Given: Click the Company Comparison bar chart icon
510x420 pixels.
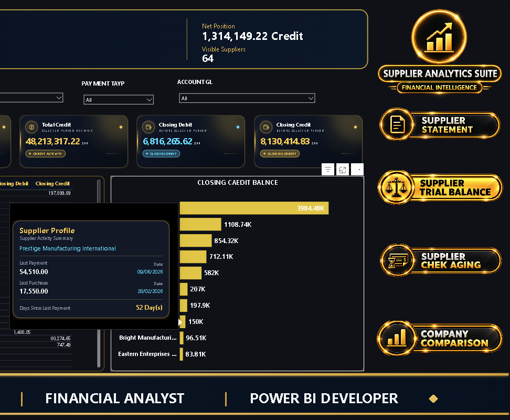Looking at the screenshot, I should [397, 338].
